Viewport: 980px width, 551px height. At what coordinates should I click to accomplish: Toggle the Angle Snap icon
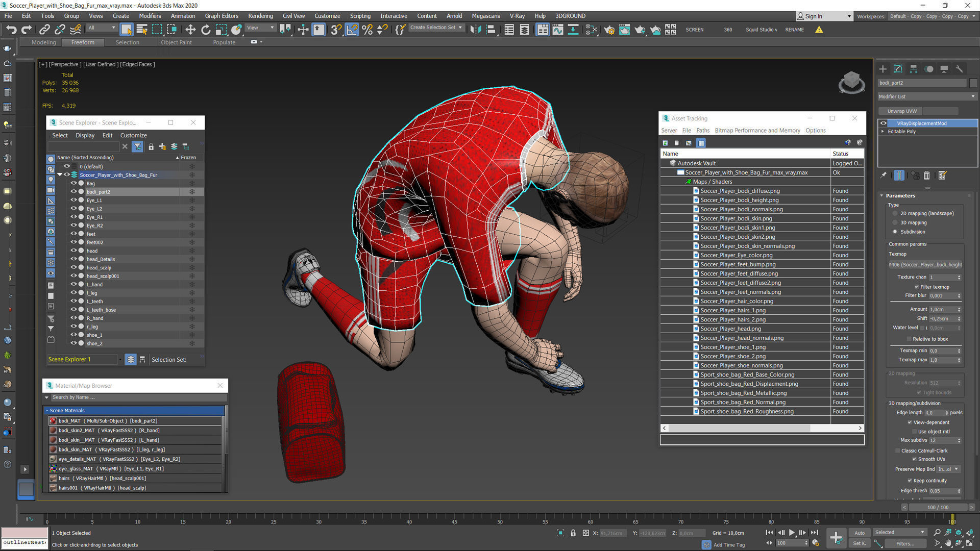pos(352,30)
